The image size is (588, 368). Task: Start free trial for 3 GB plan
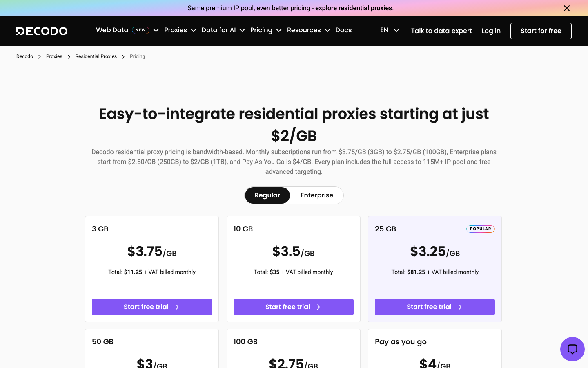pyautogui.click(x=152, y=307)
